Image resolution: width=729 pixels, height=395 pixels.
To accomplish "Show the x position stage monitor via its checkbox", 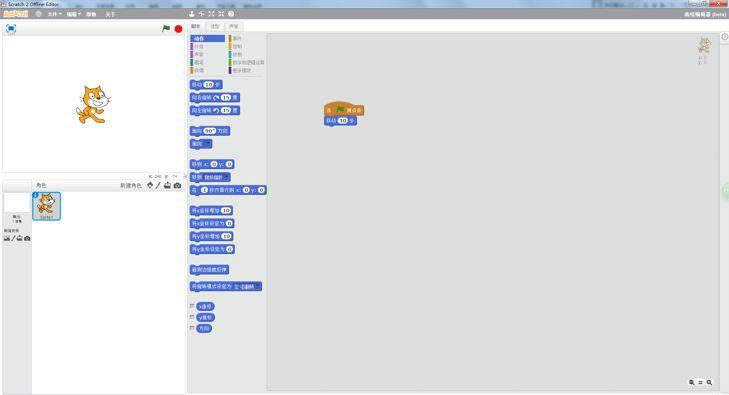I will click(192, 306).
